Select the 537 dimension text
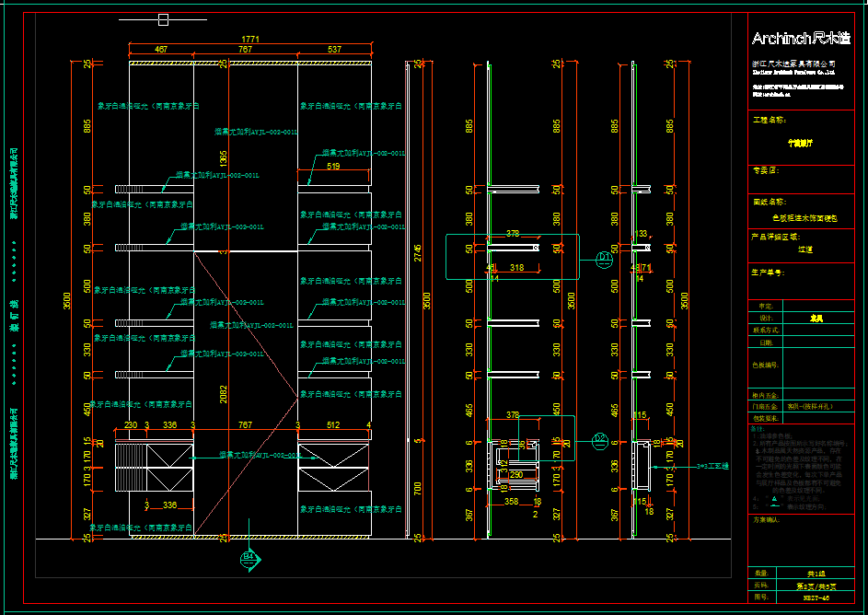 click(334, 50)
